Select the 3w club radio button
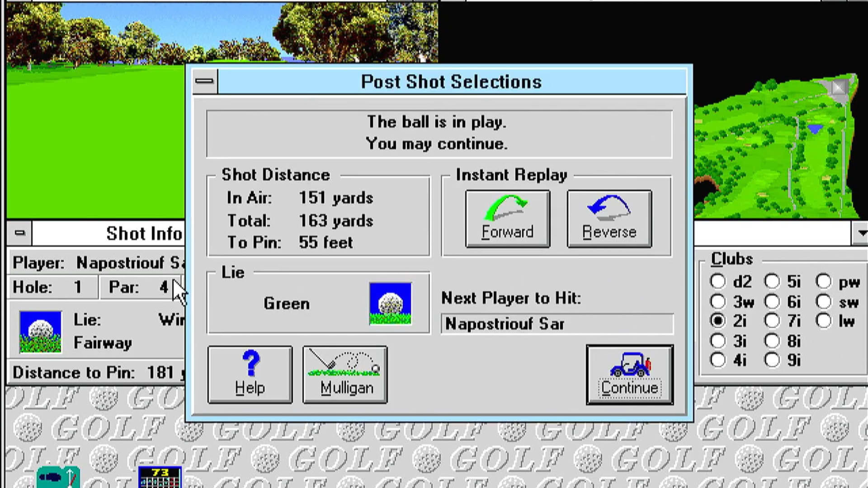868x488 pixels. click(x=717, y=301)
